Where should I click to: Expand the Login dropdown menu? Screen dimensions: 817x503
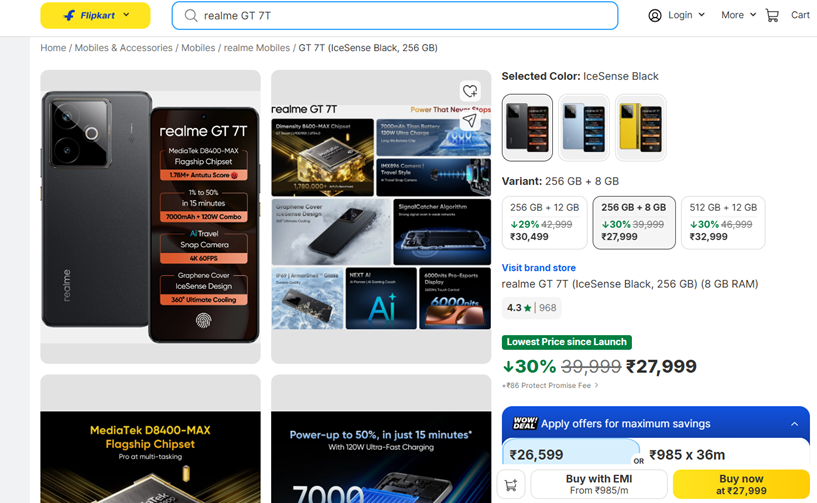[701, 15]
